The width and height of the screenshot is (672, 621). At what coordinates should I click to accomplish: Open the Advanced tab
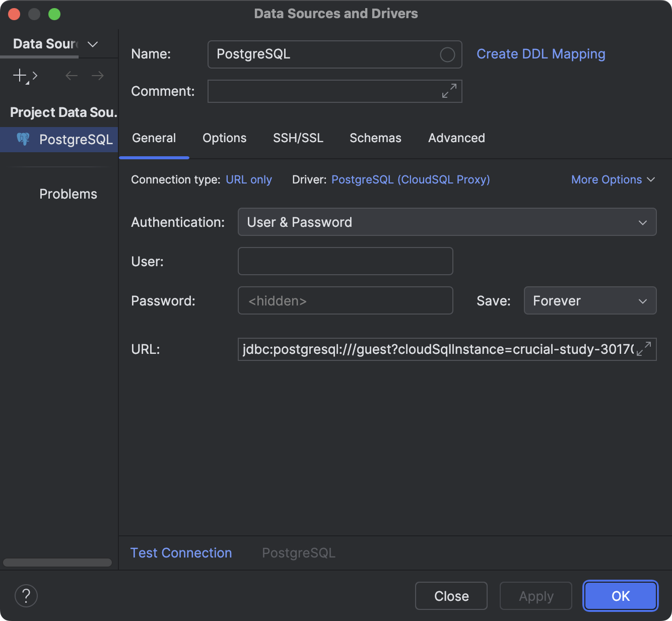point(456,138)
